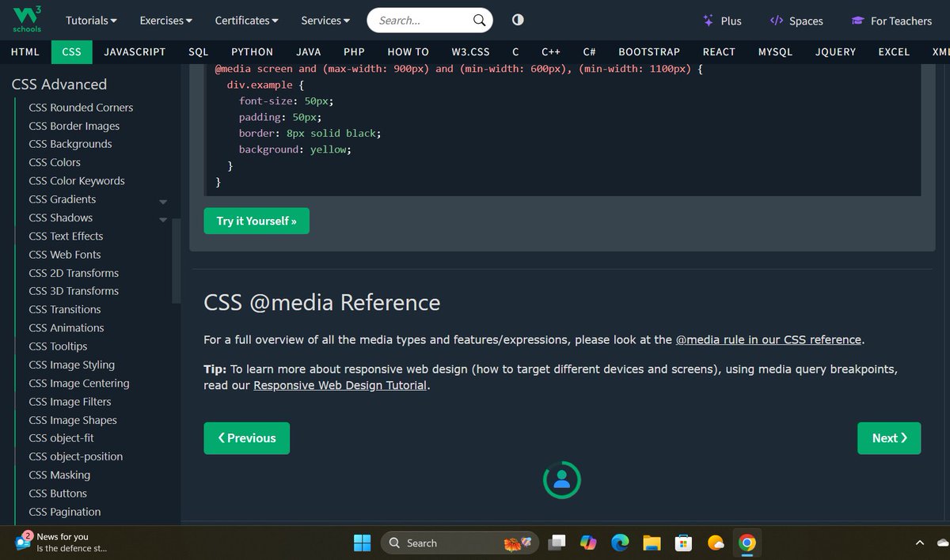Go to the Next page button

coord(889,438)
